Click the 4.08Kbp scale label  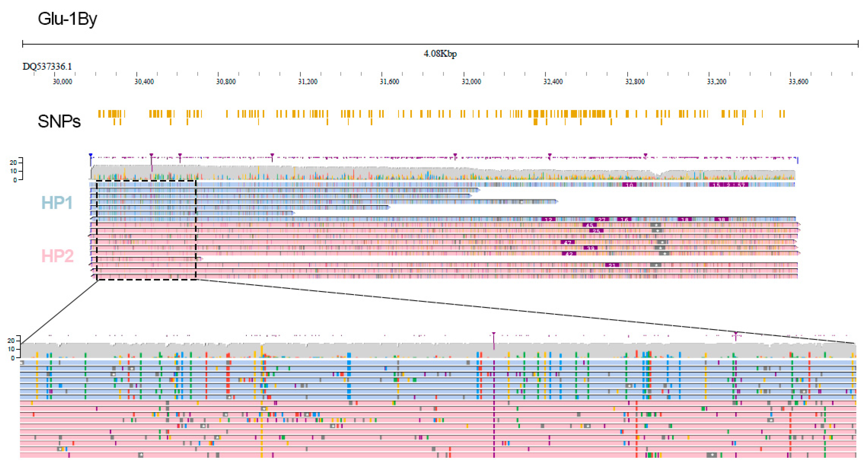[440, 54]
